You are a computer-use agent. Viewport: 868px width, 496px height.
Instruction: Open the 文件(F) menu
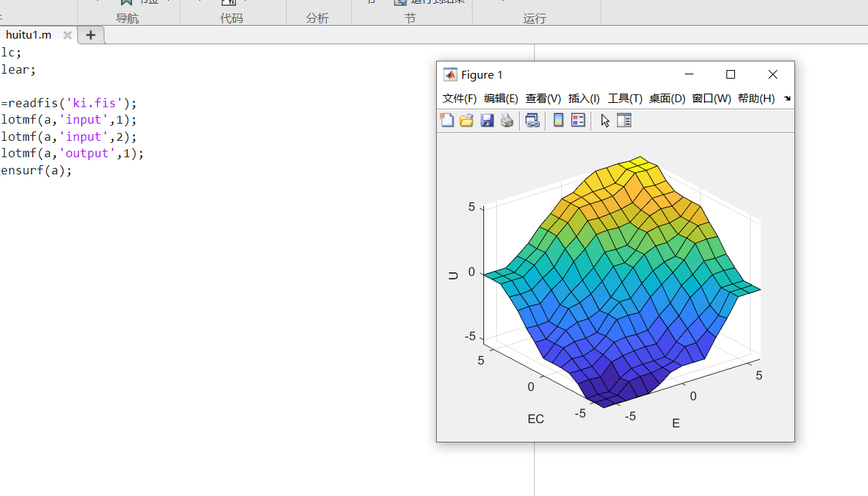(459, 99)
